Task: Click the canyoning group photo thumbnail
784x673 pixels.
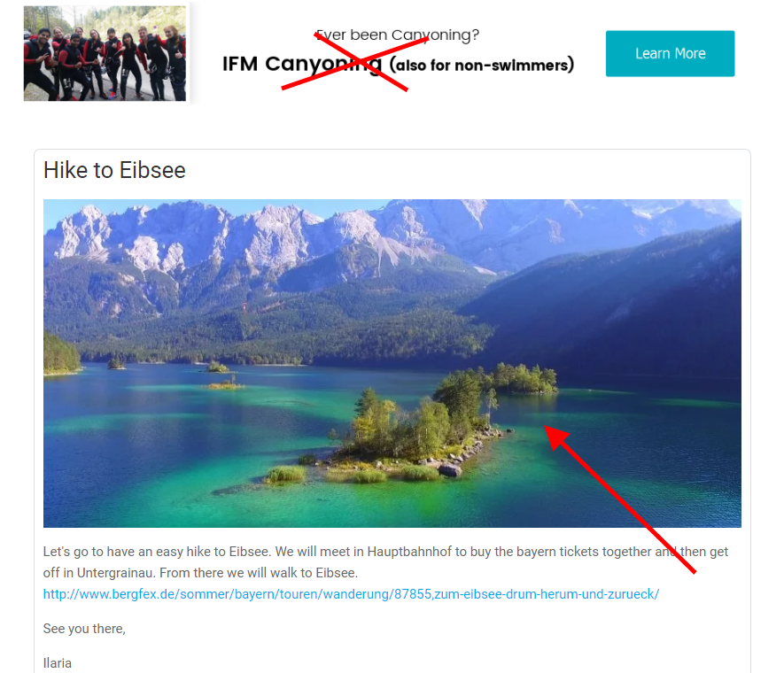Action: coord(105,53)
